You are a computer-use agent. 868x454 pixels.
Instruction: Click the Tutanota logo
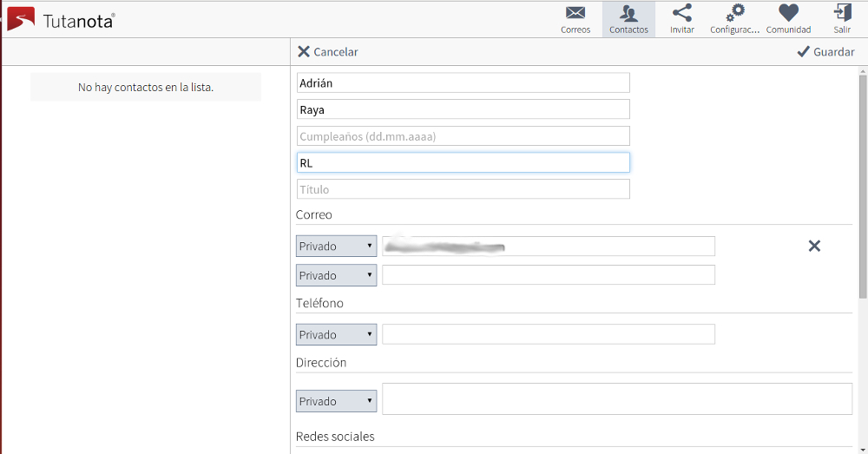[61, 20]
